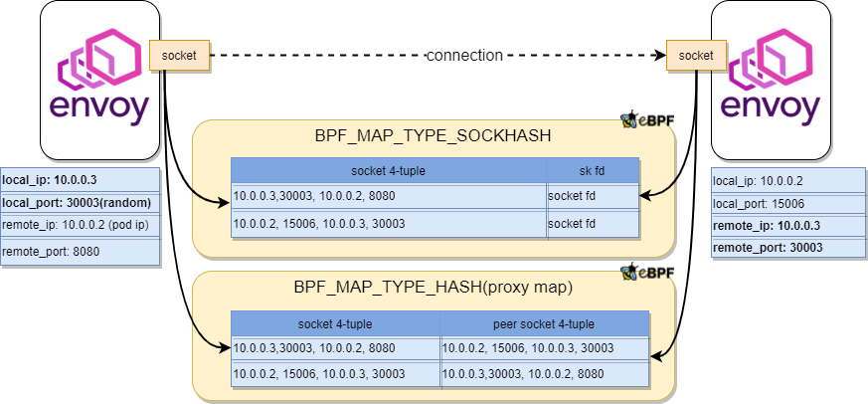Select the left Envoy's socket box
The width and height of the screenshot is (868, 404).
[x=179, y=56]
